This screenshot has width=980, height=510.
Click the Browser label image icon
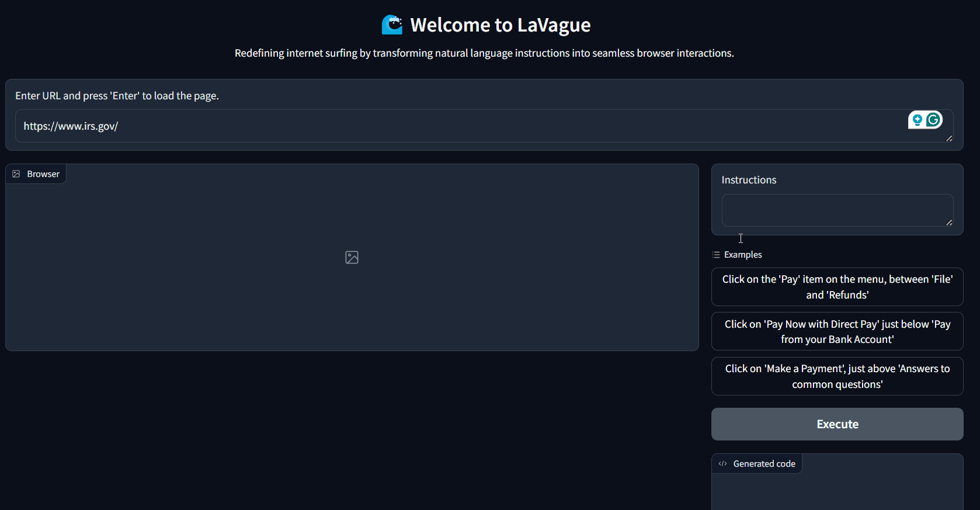16,174
